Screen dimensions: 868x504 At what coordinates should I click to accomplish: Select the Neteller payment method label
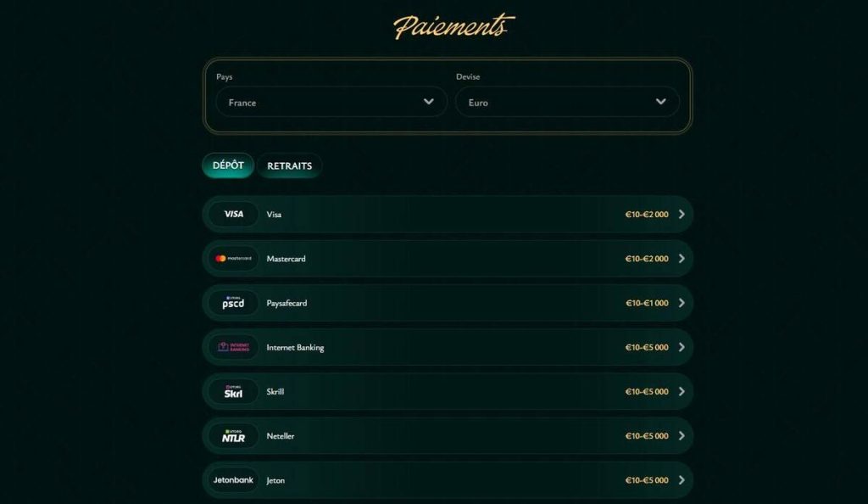pos(281,436)
